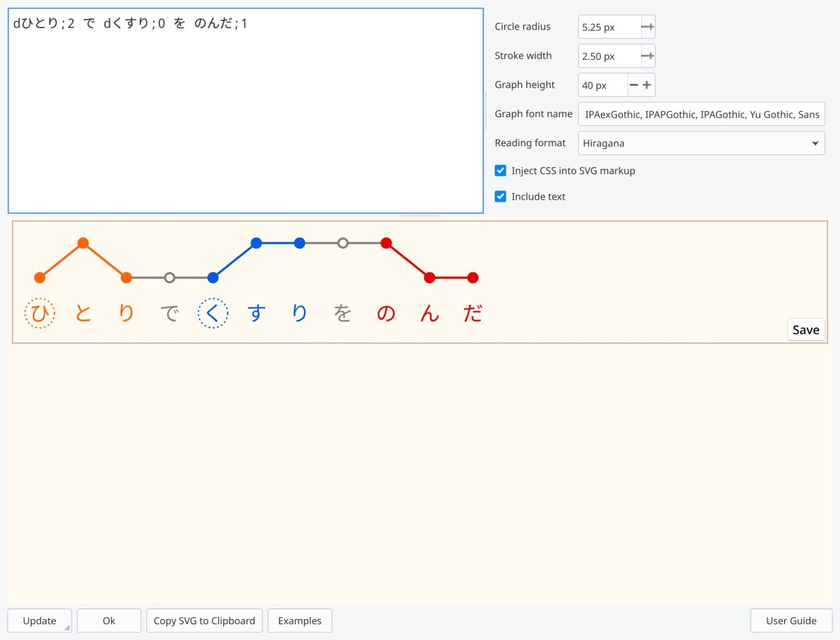Click the Update button

39,621
